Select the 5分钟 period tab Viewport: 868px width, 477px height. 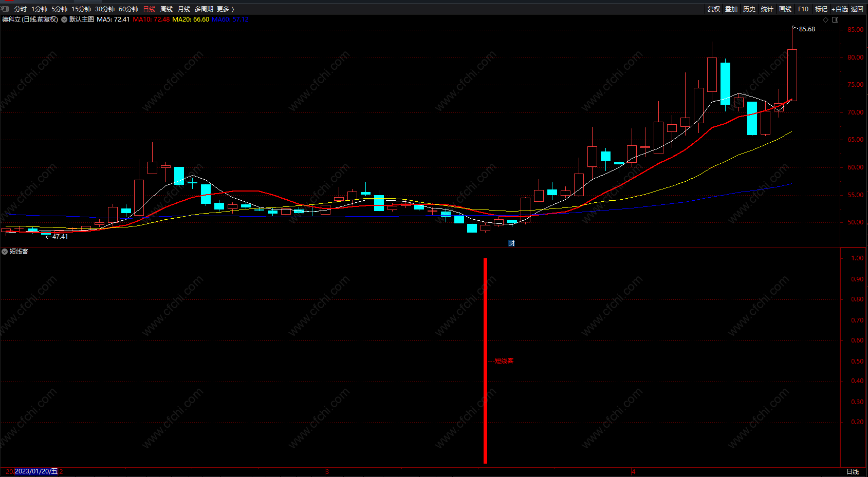pyautogui.click(x=59, y=9)
